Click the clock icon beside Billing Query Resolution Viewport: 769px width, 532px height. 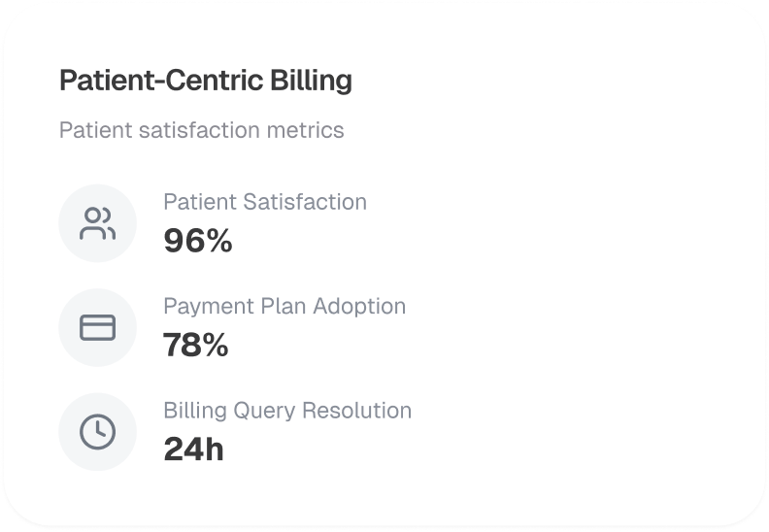tap(97, 432)
